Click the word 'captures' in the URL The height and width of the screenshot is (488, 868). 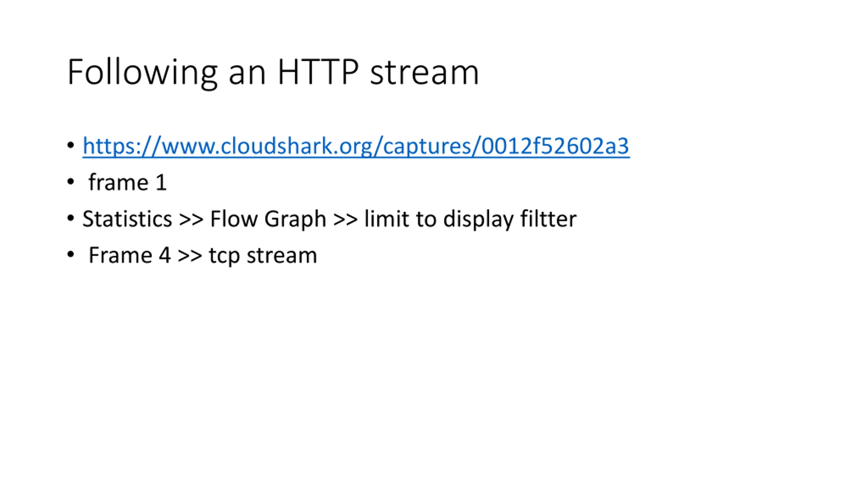click(427, 146)
